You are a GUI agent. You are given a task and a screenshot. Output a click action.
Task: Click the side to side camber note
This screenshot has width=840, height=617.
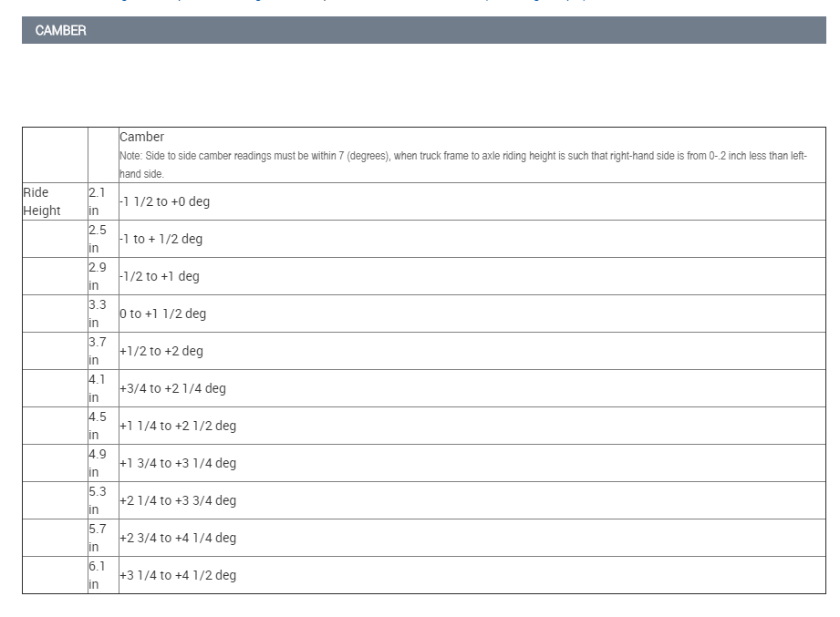[x=462, y=164]
